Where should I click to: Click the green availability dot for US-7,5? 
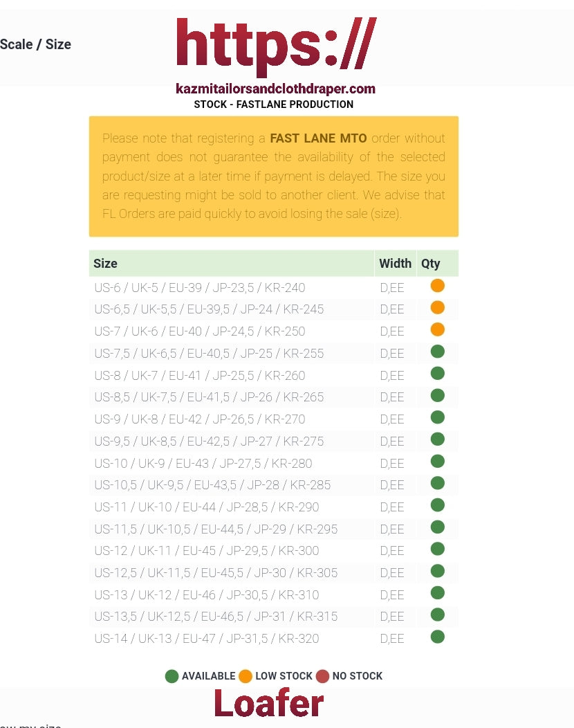(x=437, y=352)
